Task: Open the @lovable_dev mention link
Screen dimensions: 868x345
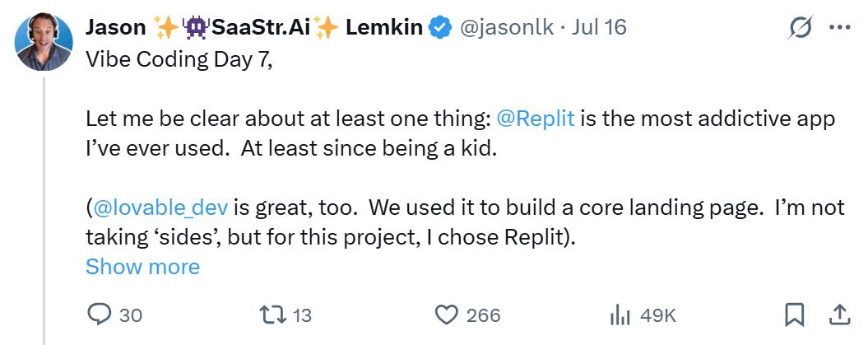Action: 161,207
